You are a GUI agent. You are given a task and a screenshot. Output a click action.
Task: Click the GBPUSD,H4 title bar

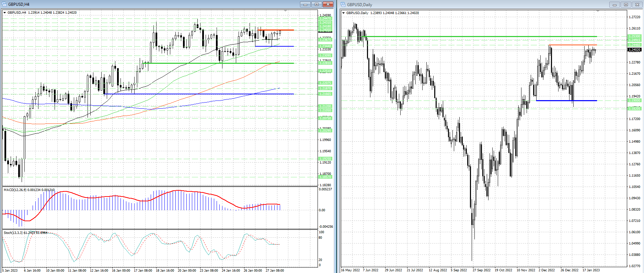[137, 4]
